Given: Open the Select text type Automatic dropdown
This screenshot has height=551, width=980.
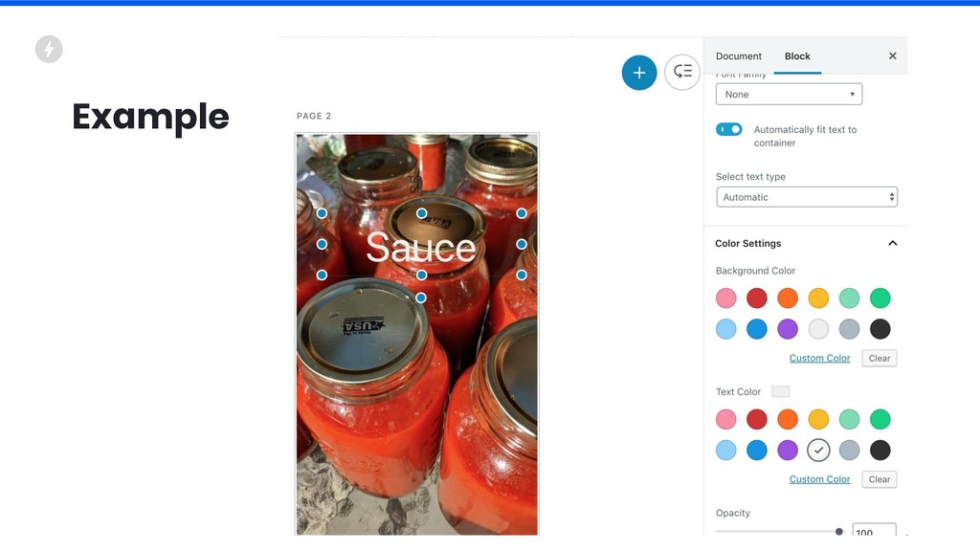Looking at the screenshot, I should tap(807, 197).
